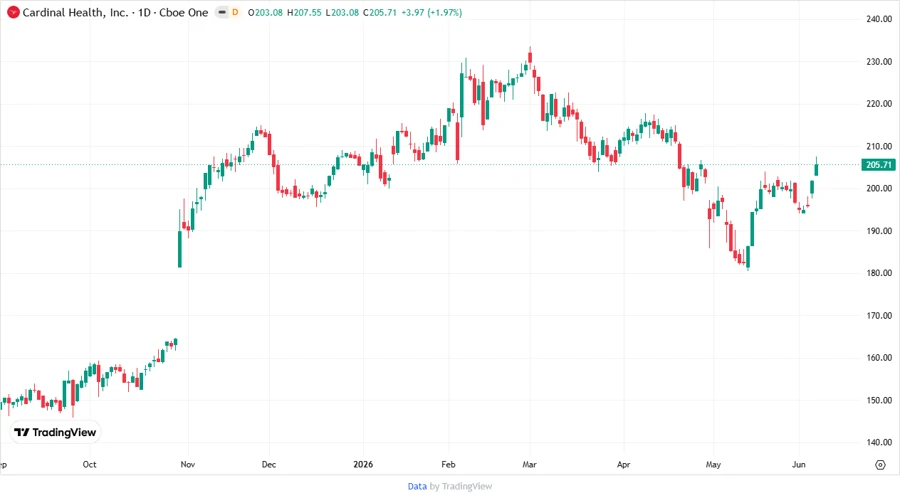Follow the Data by TradingView link
This screenshot has width=900, height=498.
coord(450,487)
